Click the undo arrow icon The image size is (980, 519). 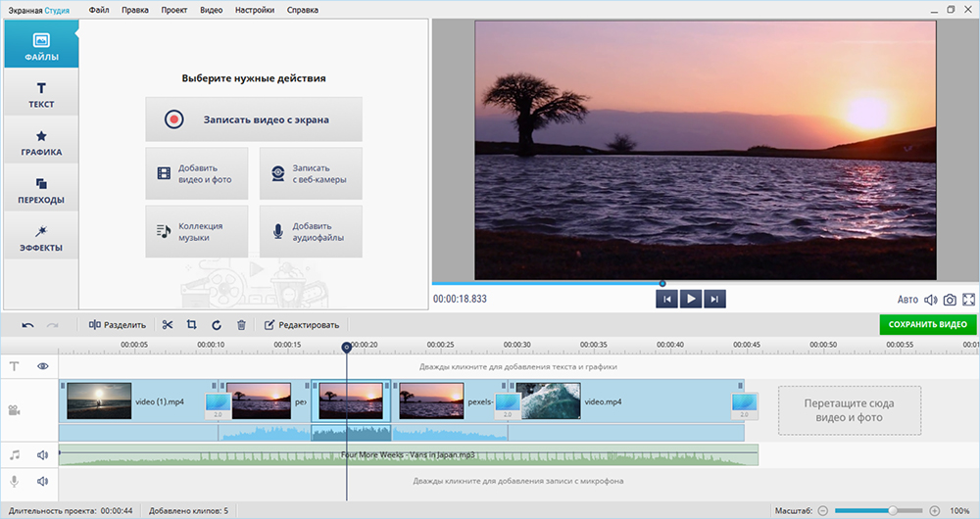click(27, 325)
